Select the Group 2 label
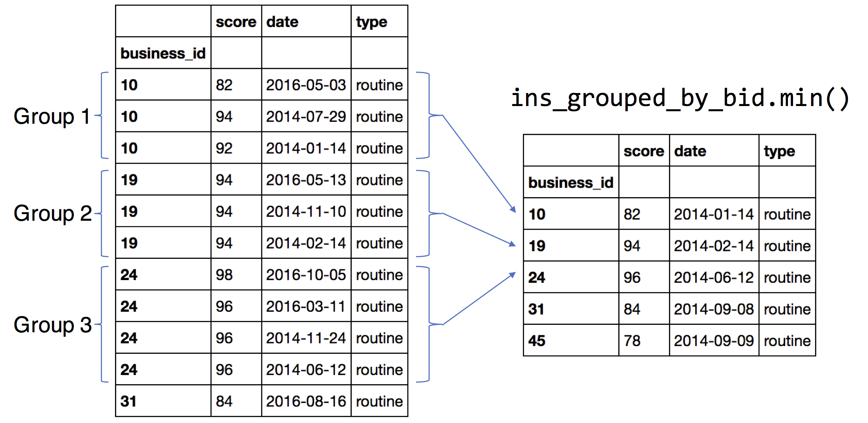Image resolution: width=868 pixels, height=423 pixels. (x=53, y=213)
